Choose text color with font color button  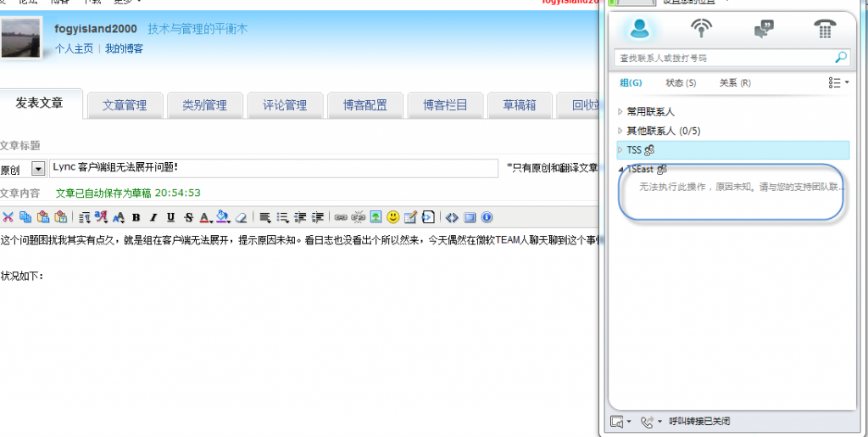(x=206, y=217)
